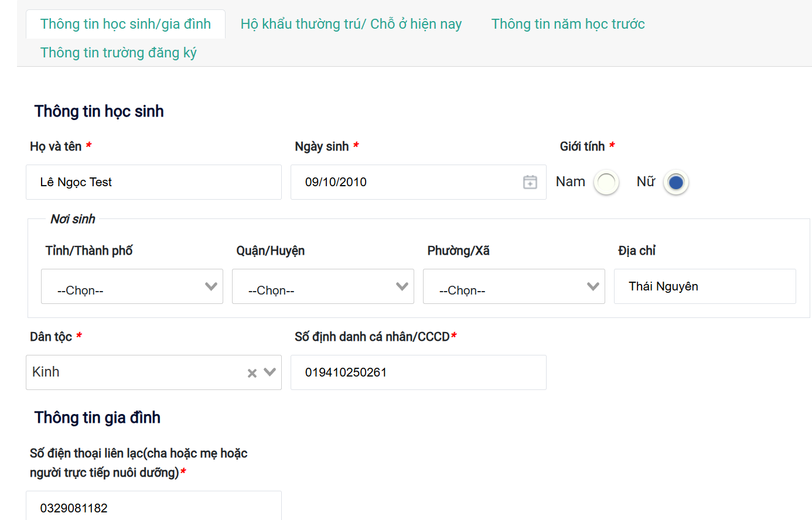Open the Thông tin năm học trước tab
The height and width of the screenshot is (520, 812).
[x=568, y=24]
